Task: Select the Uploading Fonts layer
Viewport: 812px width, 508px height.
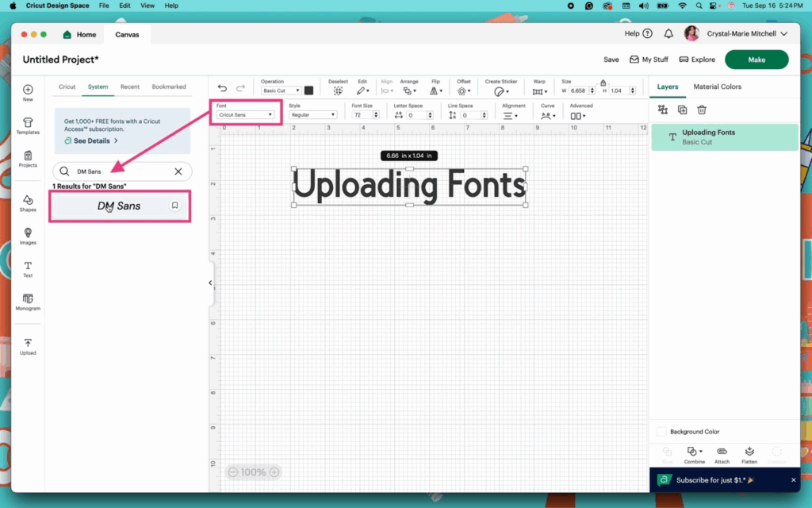Action: tap(725, 137)
